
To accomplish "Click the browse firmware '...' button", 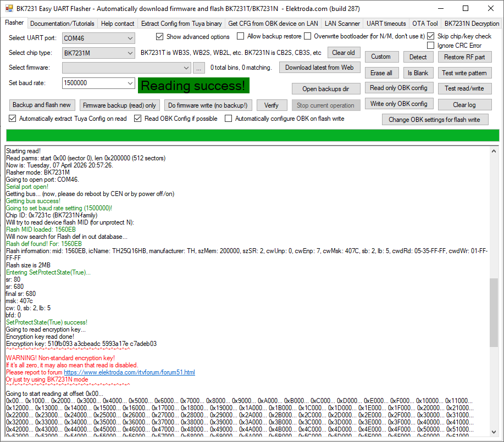I will 198,68.
